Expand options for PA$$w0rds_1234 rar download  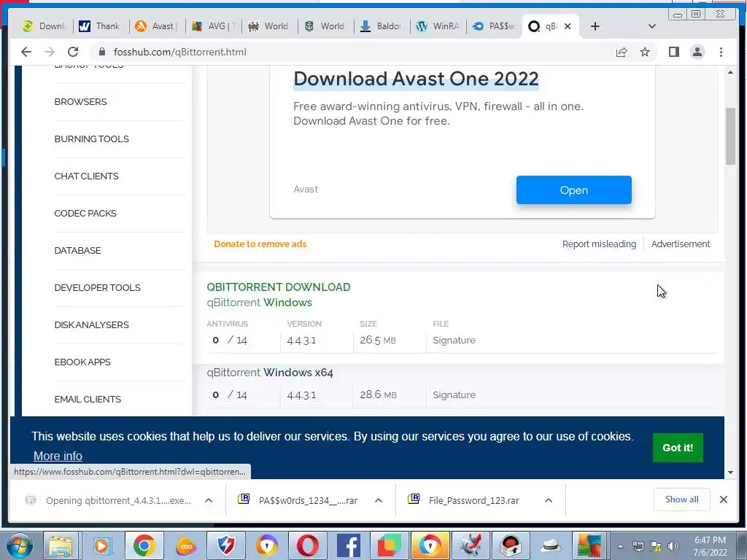[379, 500]
